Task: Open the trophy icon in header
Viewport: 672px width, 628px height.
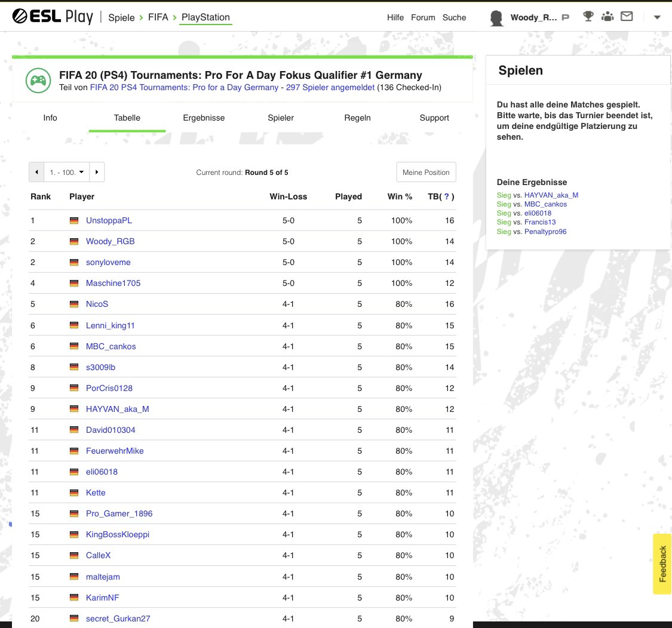Action: [x=588, y=17]
